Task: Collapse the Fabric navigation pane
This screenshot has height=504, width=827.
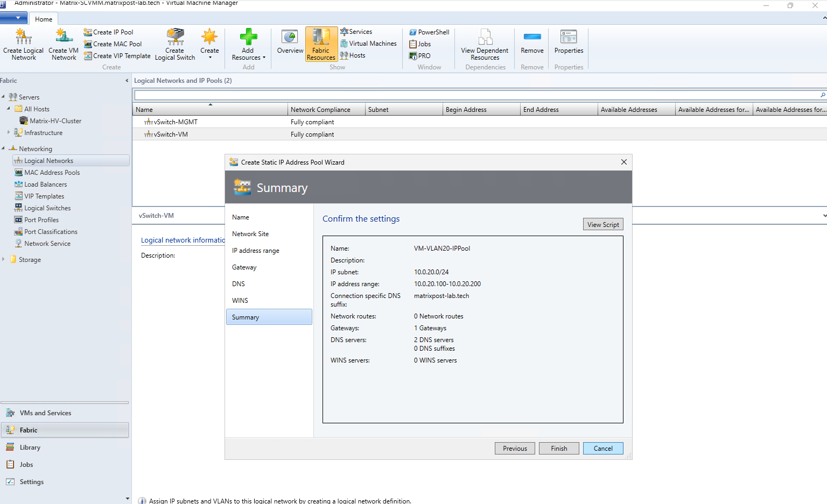Action: pos(127,81)
